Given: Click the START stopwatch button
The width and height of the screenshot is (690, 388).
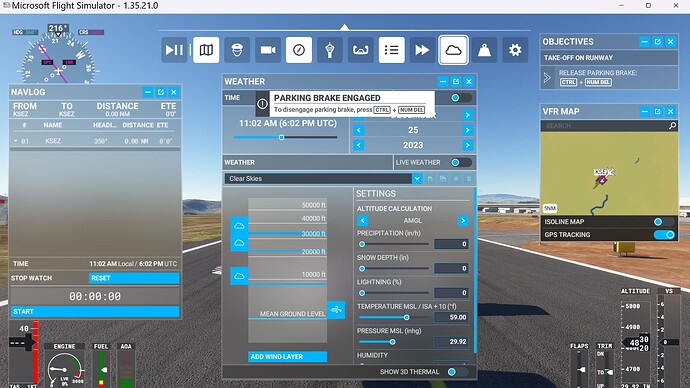Looking at the screenshot, I should (95, 311).
